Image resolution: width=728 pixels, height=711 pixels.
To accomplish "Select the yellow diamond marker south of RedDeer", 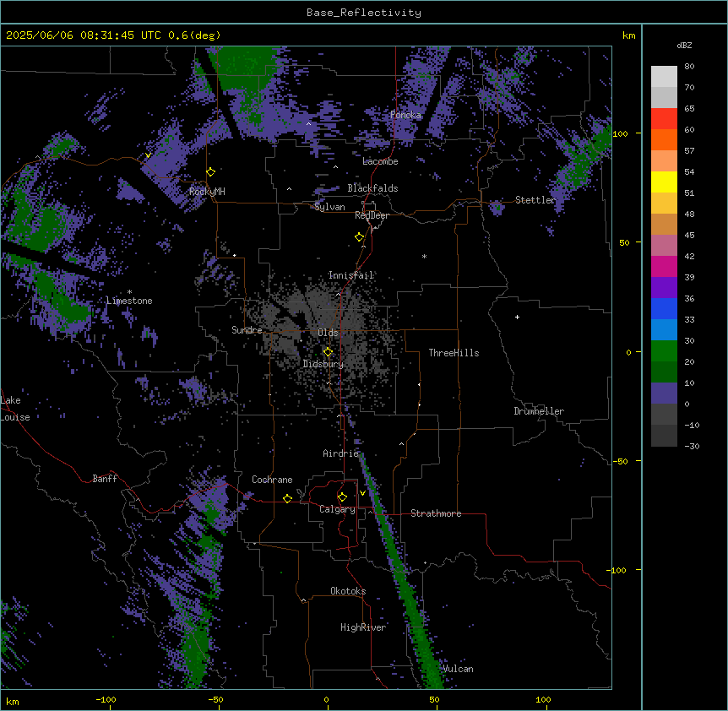I will (x=360, y=237).
